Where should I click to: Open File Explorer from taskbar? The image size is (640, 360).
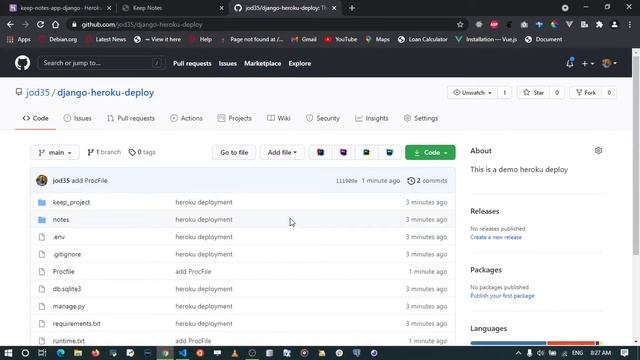tap(78, 353)
